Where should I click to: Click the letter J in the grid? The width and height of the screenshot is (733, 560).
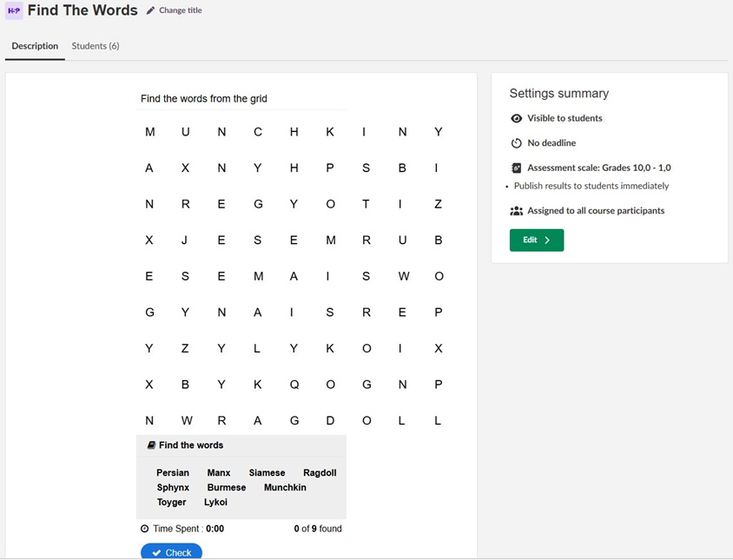tap(185, 240)
